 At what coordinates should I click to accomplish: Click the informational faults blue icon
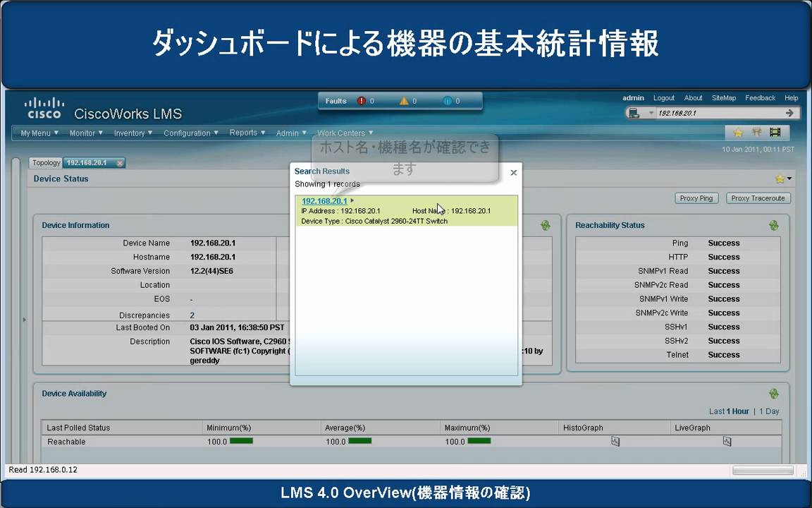[448, 101]
